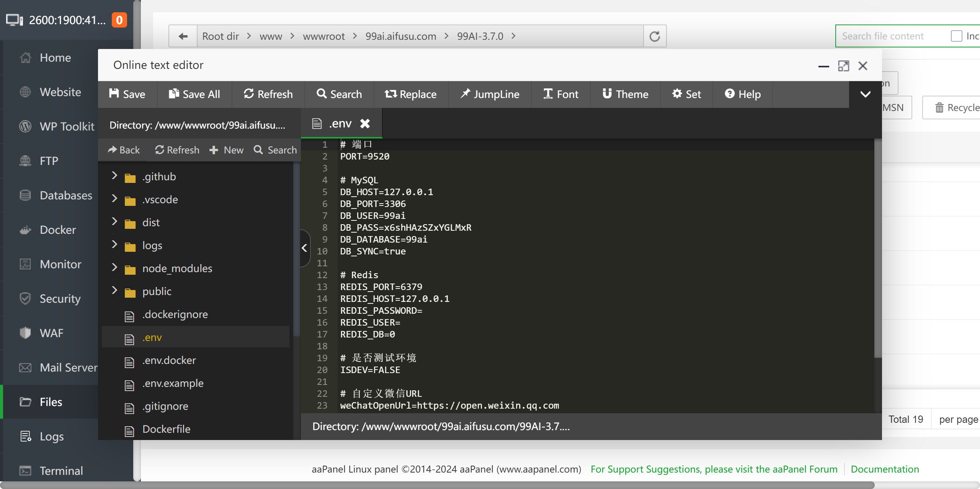Minimize the Online text editor
The width and height of the screenshot is (980, 489).
coord(824,66)
